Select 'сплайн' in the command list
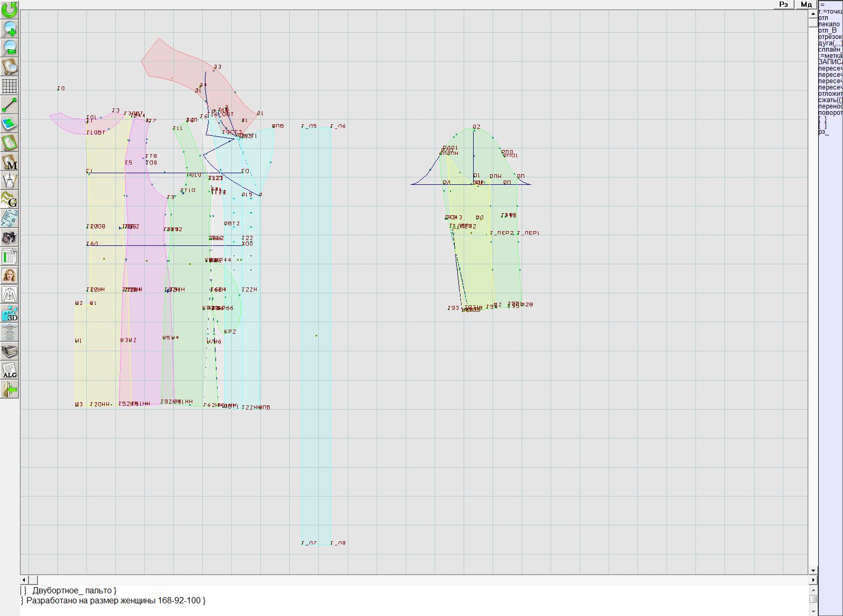This screenshot has height=616, width=843. (829, 49)
